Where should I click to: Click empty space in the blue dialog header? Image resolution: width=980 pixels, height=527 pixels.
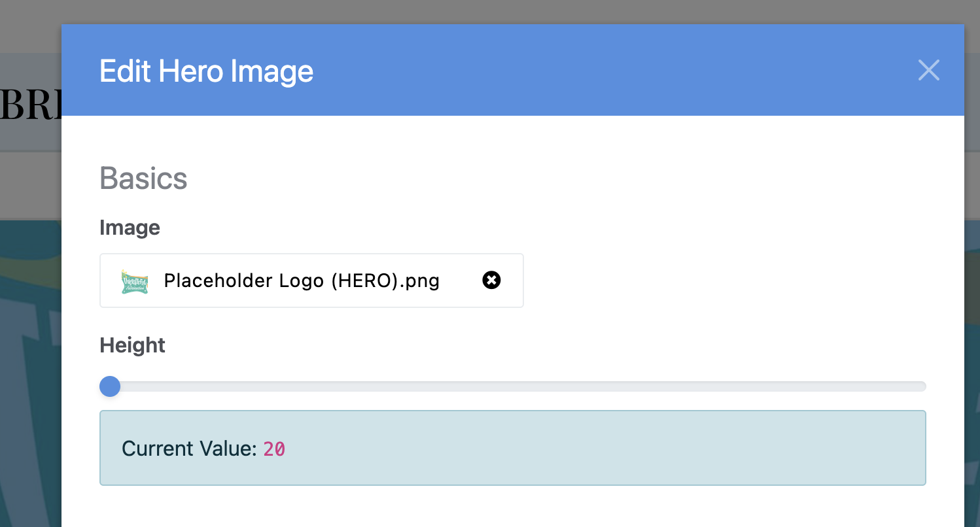click(589, 71)
